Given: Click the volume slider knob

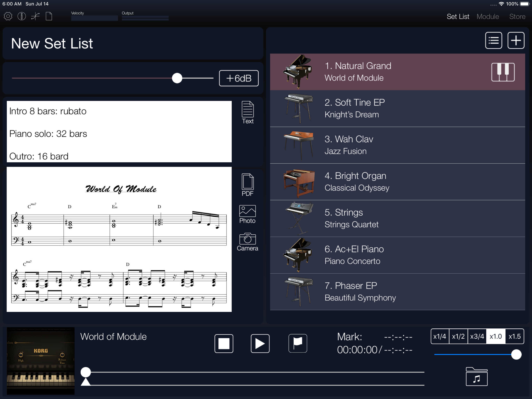Looking at the screenshot, I should coord(177,78).
